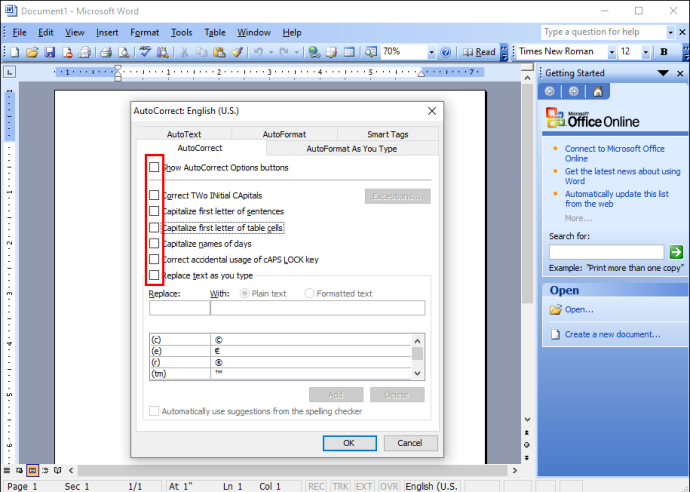The image size is (690, 492).
Task: Toggle the Document Map icon
Action: (371, 52)
